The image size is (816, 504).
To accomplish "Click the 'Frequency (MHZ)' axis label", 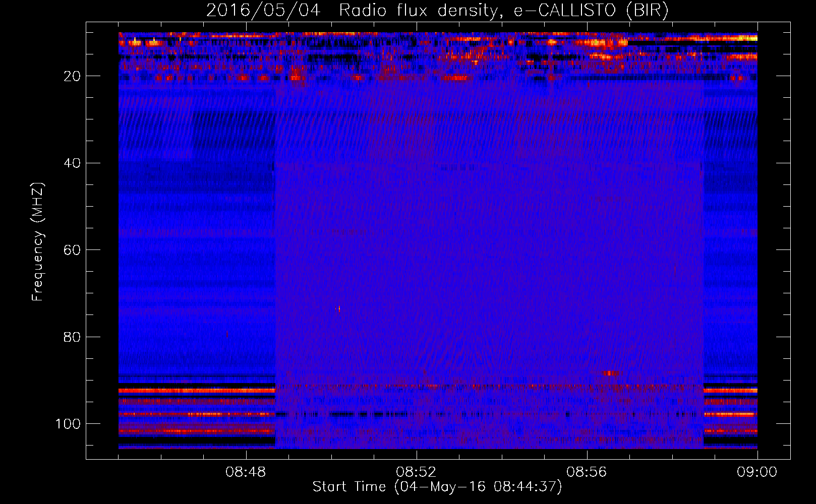I will tap(38, 241).
